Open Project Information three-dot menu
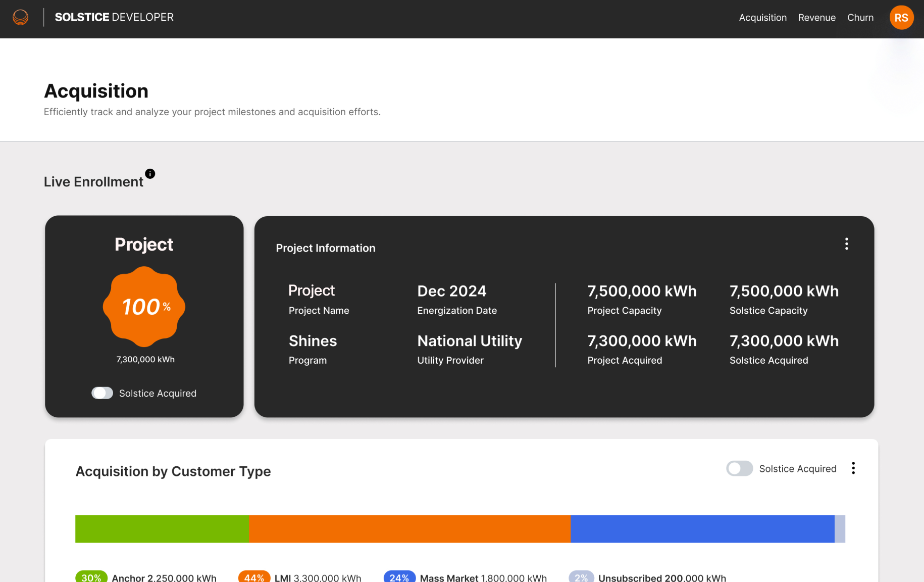The width and height of the screenshot is (924, 582). click(x=846, y=244)
